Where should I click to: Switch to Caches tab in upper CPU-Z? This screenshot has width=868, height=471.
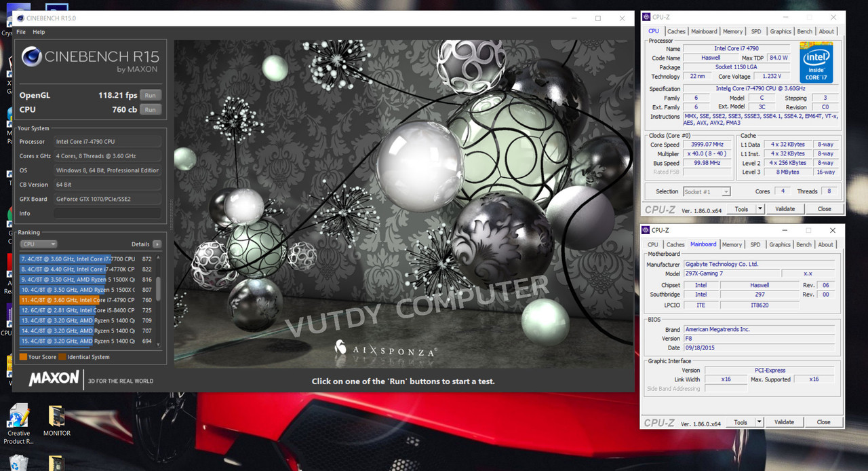tap(676, 31)
